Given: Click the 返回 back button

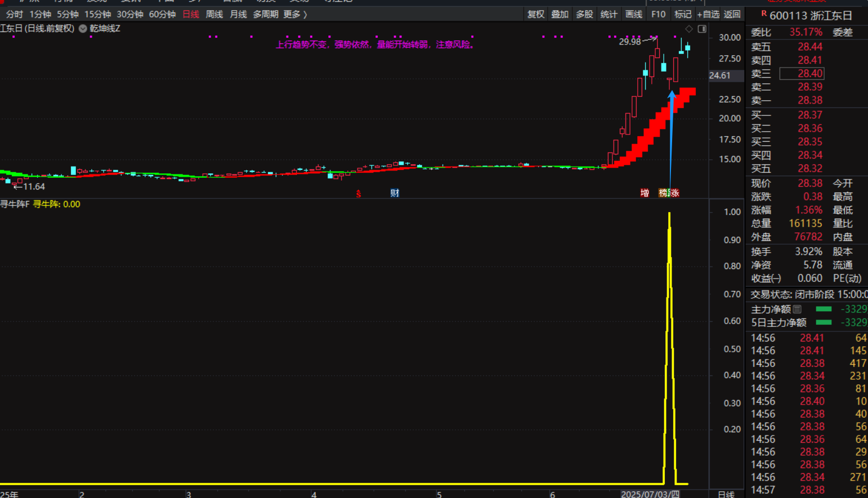Looking at the screenshot, I should (x=732, y=14).
